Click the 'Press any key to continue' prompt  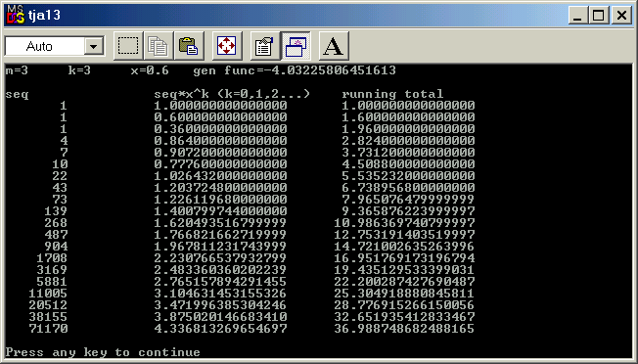103,352
